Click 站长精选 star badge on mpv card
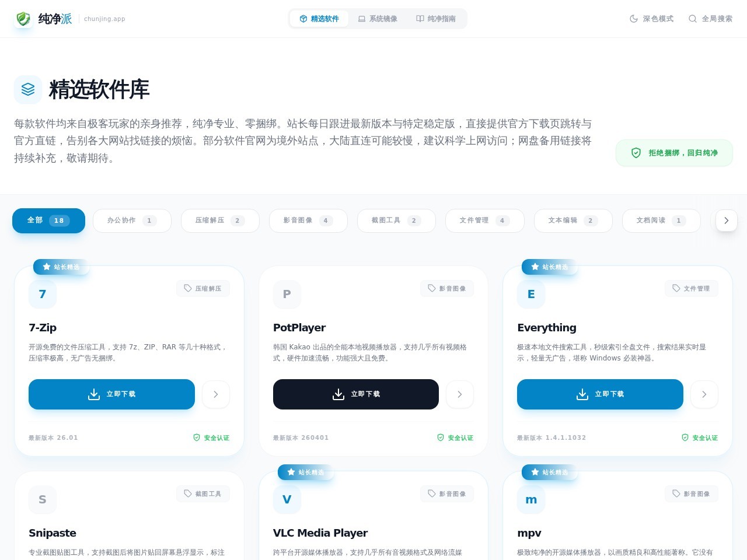The image size is (747, 560). click(549, 472)
